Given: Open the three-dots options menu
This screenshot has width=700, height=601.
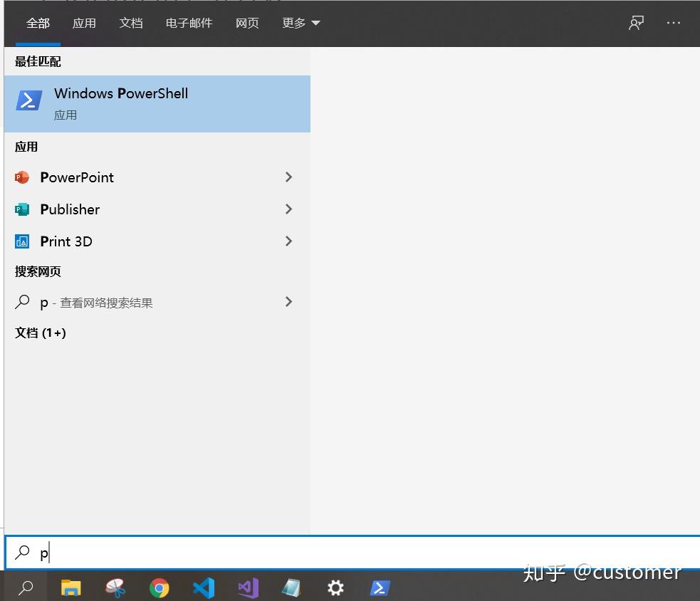Looking at the screenshot, I should click(x=673, y=23).
